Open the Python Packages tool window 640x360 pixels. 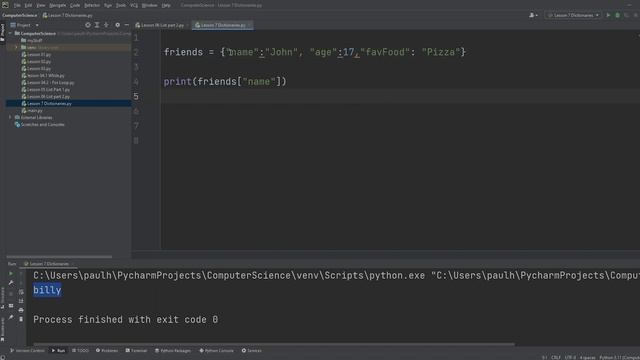173,351
